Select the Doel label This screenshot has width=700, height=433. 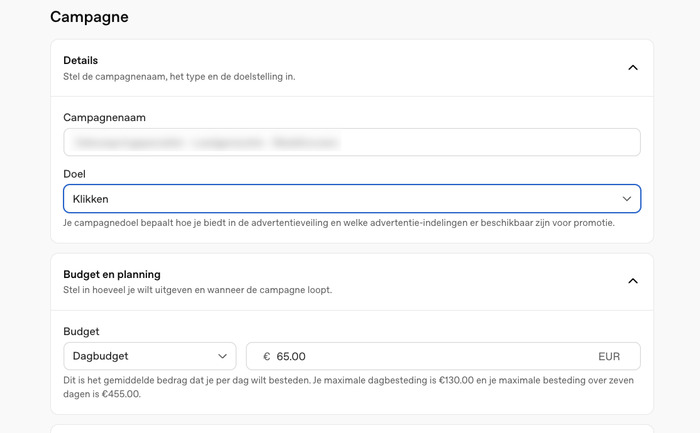coord(74,174)
